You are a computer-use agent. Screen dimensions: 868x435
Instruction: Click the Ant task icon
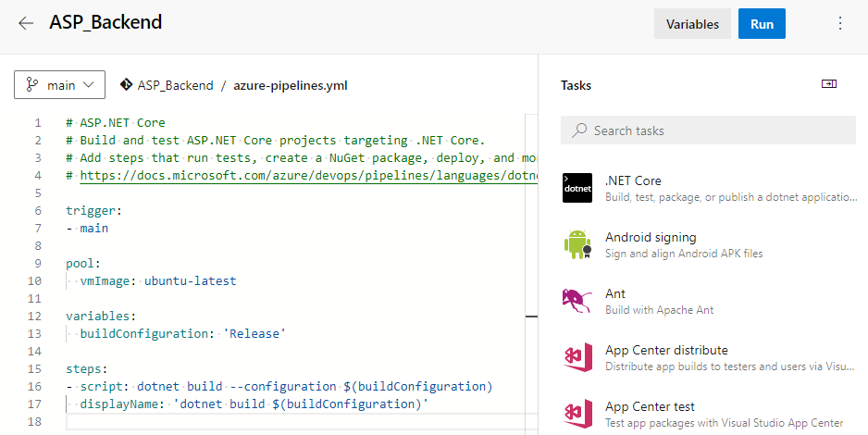(577, 301)
